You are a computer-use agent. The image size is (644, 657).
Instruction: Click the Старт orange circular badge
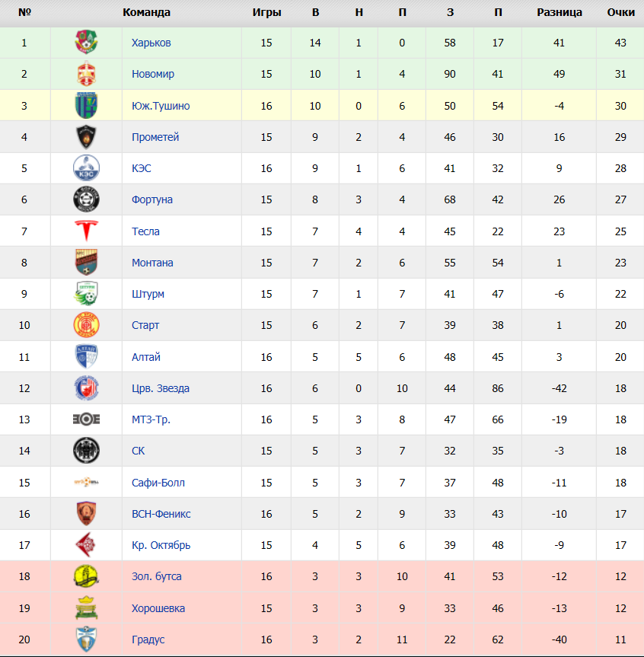coord(86,325)
